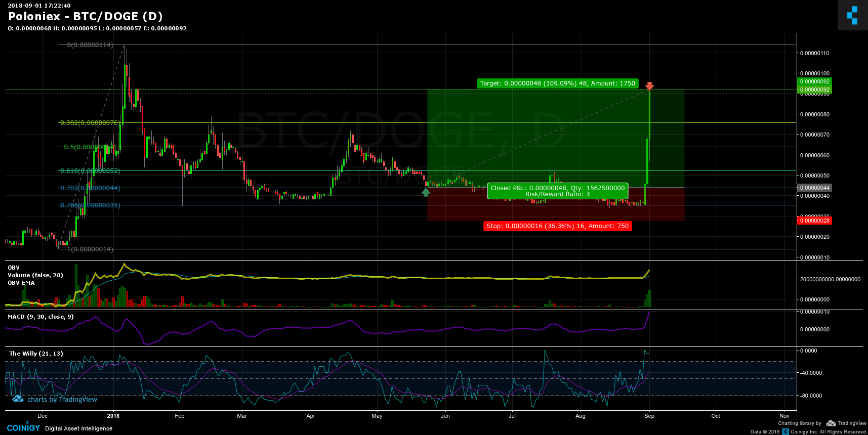Select the Stop loss label box
This screenshot has height=435, width=868.
tap(558, 226)
